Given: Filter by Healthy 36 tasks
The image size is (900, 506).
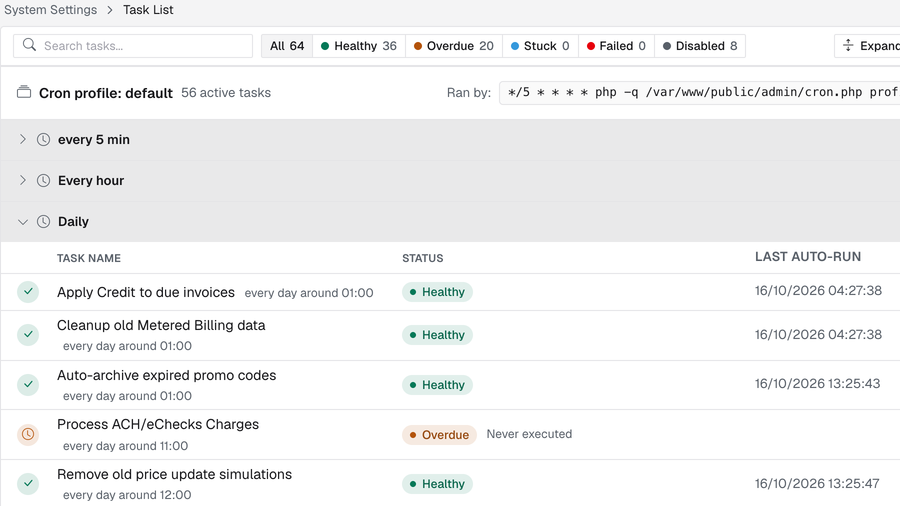Looking at the screenshot, I should coord(359,46).
